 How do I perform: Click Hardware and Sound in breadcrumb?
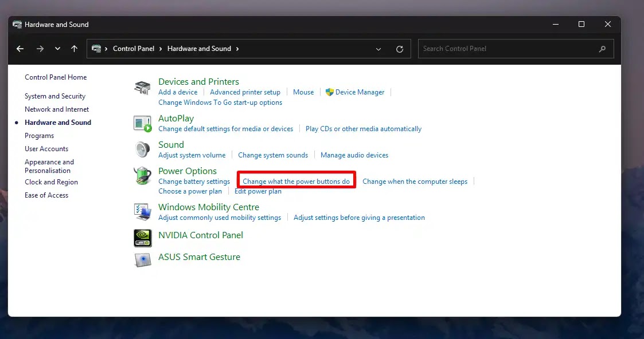199,49
